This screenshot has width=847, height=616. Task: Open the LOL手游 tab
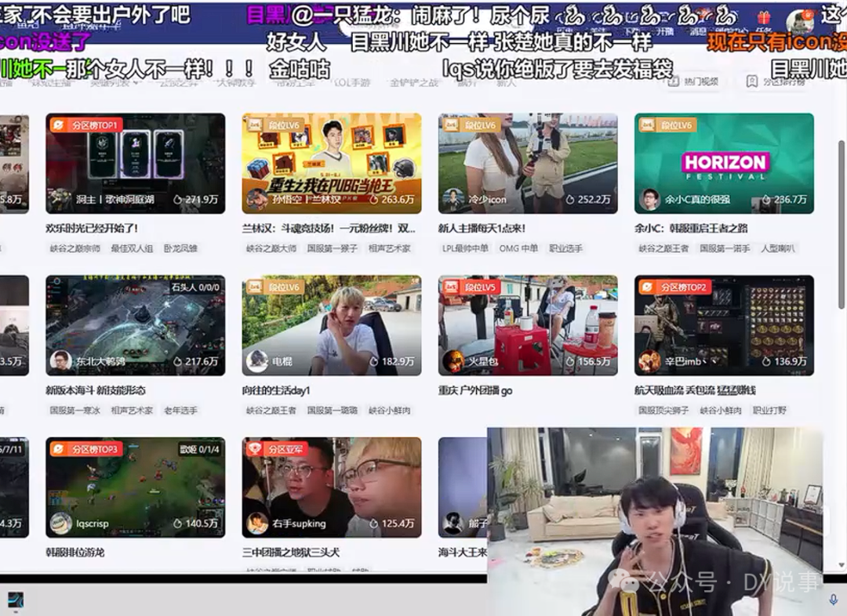(x=352, y=82)
